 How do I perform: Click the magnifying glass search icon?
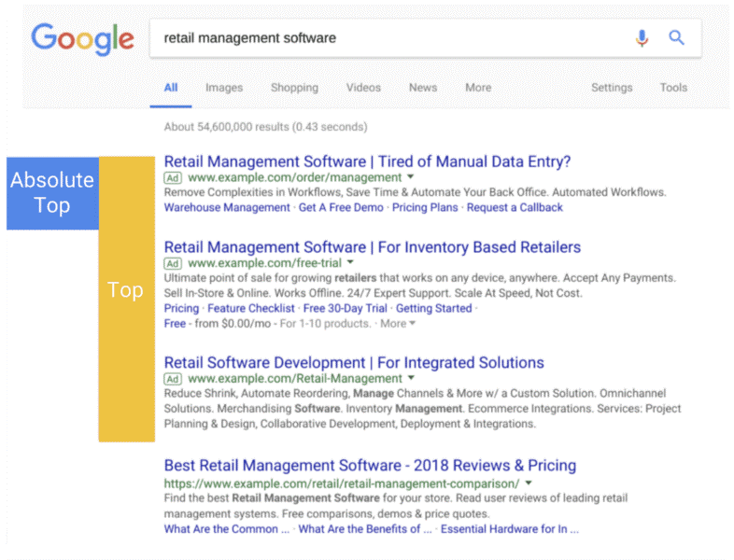tap(677, 38)
